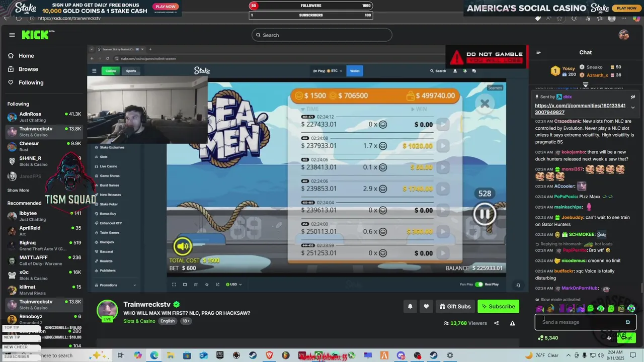Image resolution: width=644 pixels, height=362 pixels.
Task: Open File Explorer from the taskbar
Action: click(x=170, y=355)
